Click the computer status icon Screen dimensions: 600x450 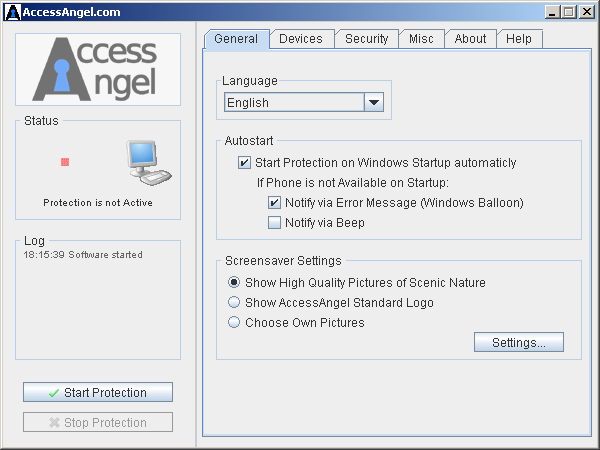pyautogui.click(x=149, y=163)
